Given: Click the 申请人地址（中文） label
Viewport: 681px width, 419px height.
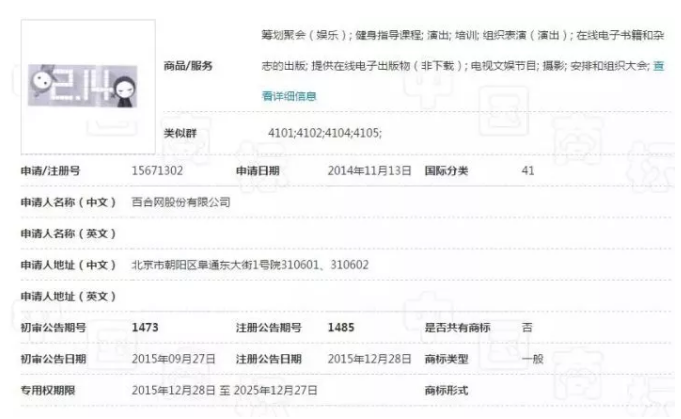Looking at the screenshot, I should tap(69, 265).
